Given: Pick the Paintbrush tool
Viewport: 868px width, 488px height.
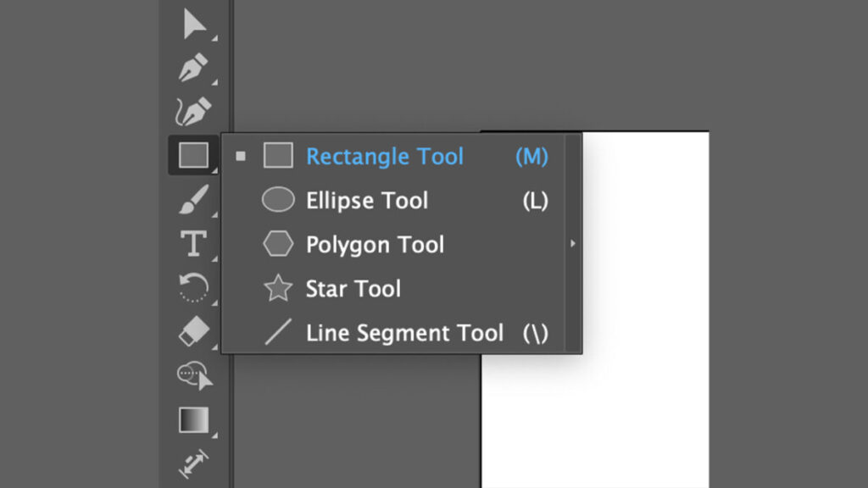Looking at the screenshot, I should tap(194, 200).
